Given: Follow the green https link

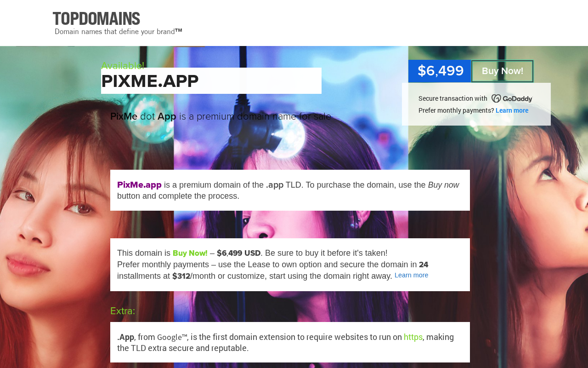Looking at the screenshot, I should pyautogui.click(x=413, y=337).
